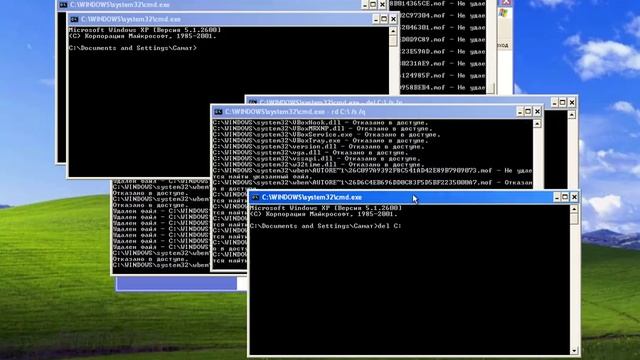Click the VBoxTray.exe output line
This screenshot has width=640, height=360.
click(x=320, y=140)
